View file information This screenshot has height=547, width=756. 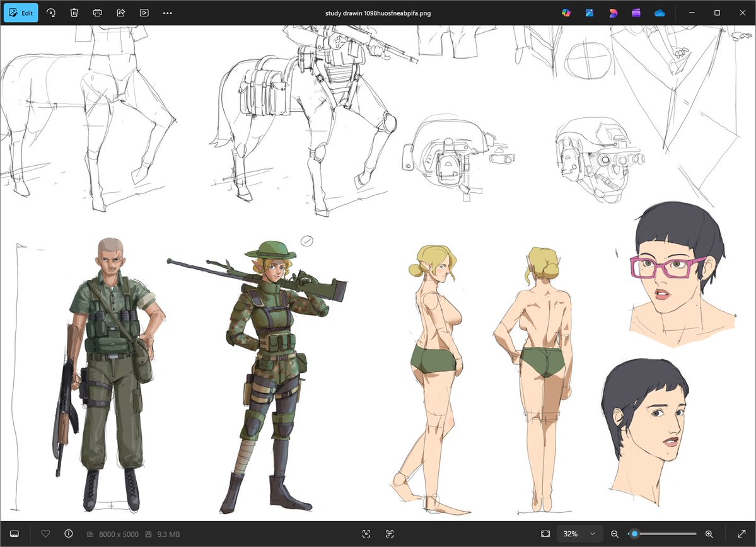[67, 534]
